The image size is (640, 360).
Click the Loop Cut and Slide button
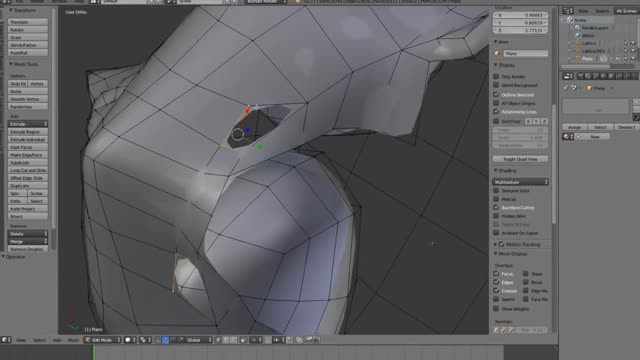(x=28, y=170)
